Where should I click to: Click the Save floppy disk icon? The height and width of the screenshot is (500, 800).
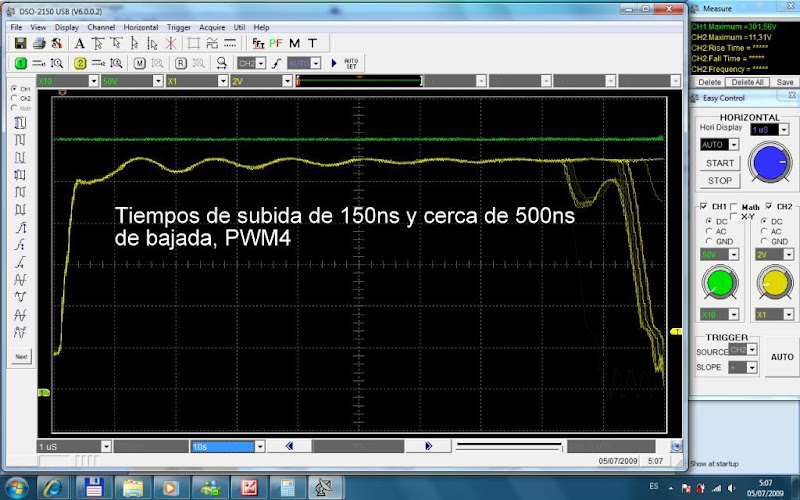[20, 43]
